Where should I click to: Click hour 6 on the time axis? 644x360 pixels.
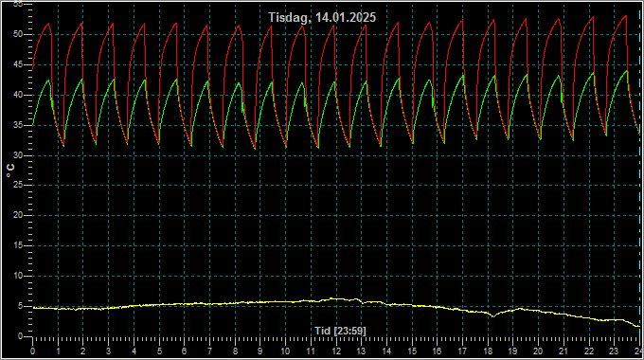tap(184, 351)
